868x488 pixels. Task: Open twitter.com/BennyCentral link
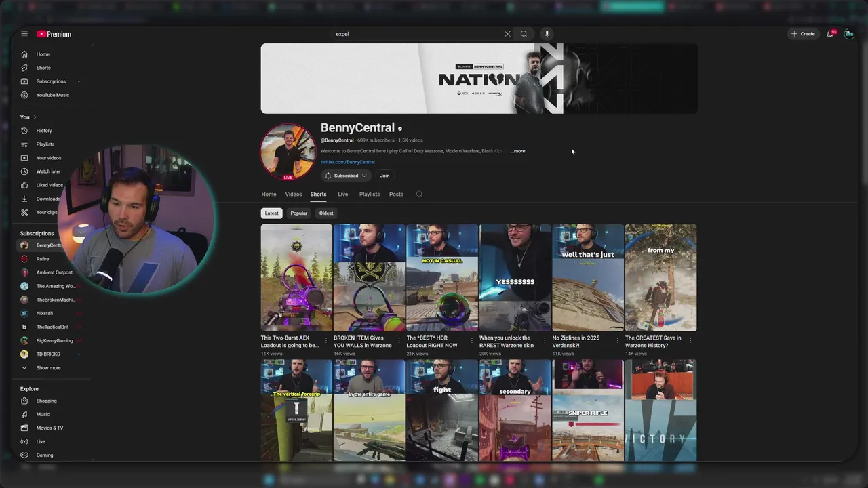[347, 163]
